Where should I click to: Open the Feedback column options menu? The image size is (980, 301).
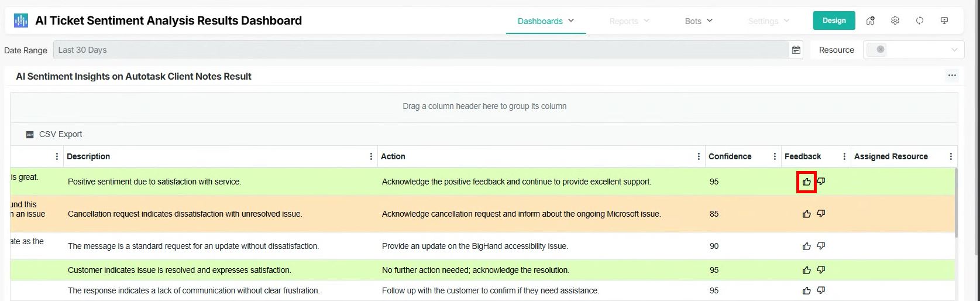click(x=844, y=156)
